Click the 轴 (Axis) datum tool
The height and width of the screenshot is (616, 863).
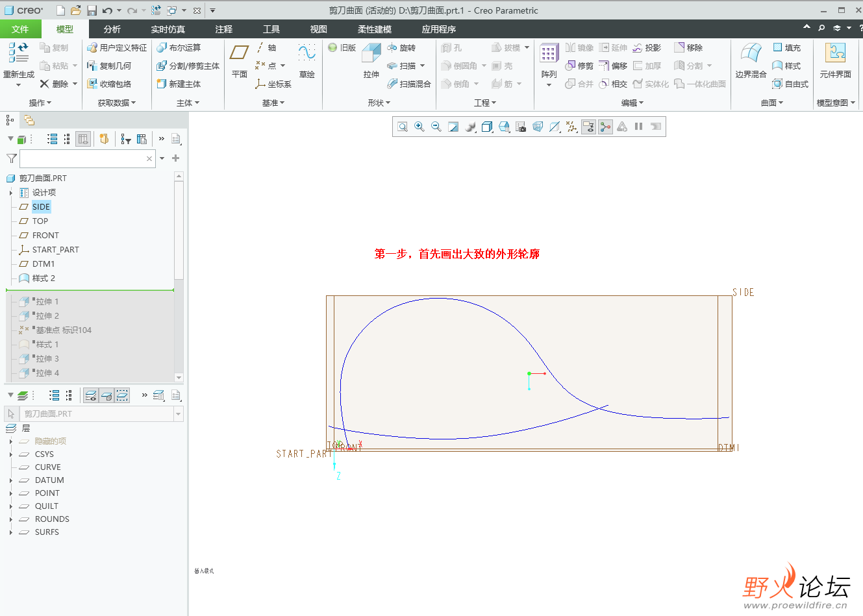click(x=266, y=48)
